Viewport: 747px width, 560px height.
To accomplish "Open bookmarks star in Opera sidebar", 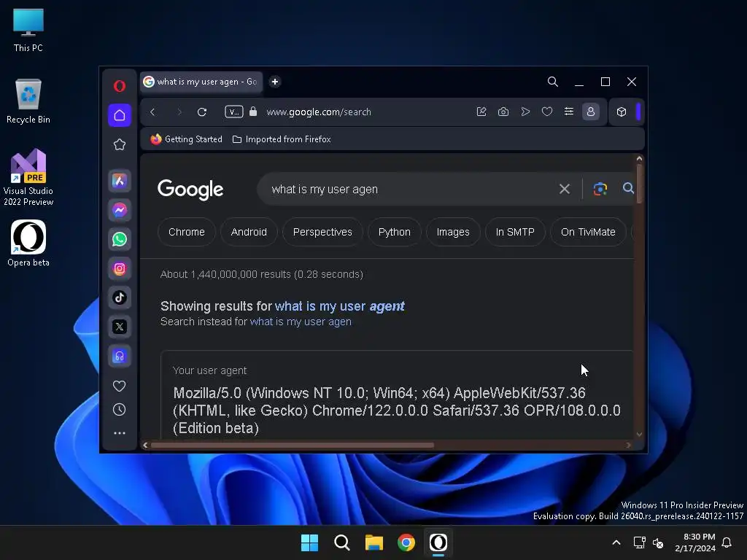I will 120,145.
